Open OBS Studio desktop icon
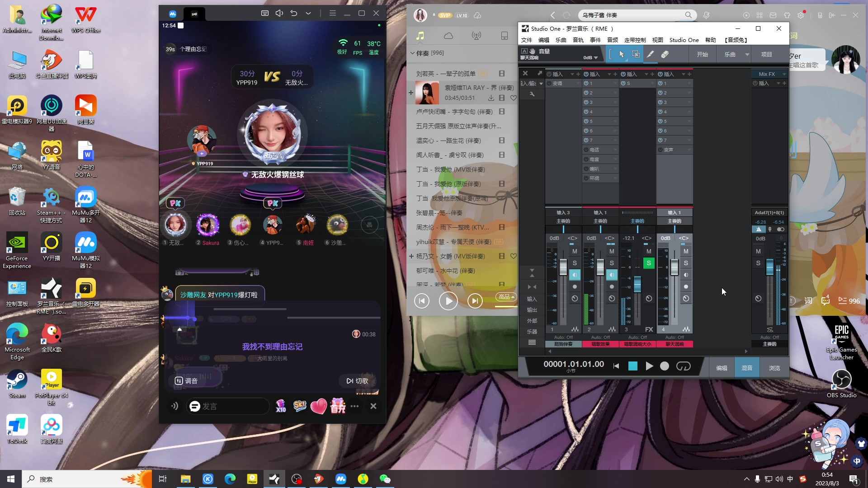868x488 pixels. click(x=841, y=383)
